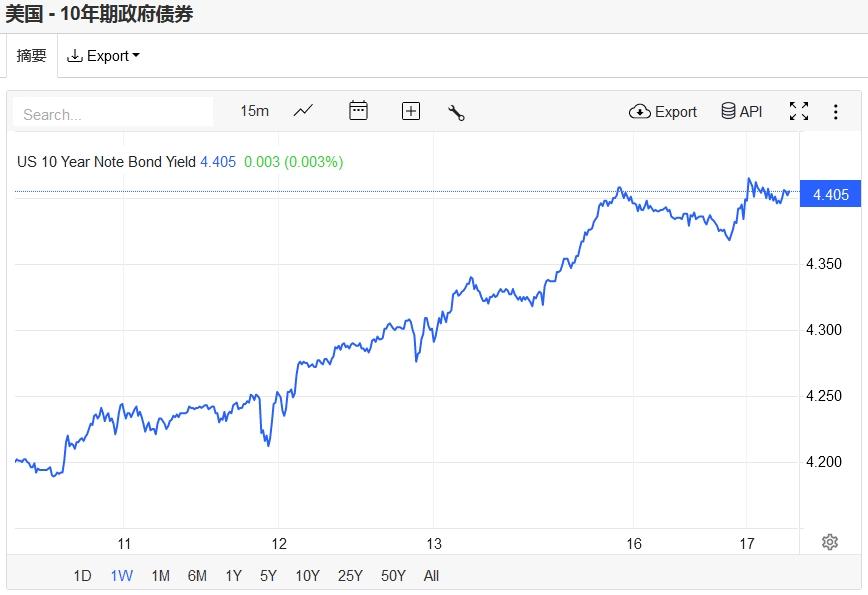Screen dimensions: 868x595
Task: Click the 4.300 axis label
Action: 824,330
